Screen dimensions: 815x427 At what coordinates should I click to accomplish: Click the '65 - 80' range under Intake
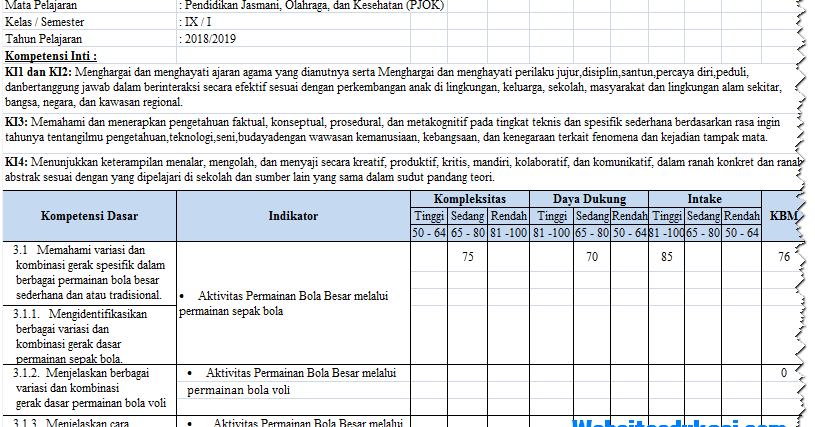click(x=703, y=233)
